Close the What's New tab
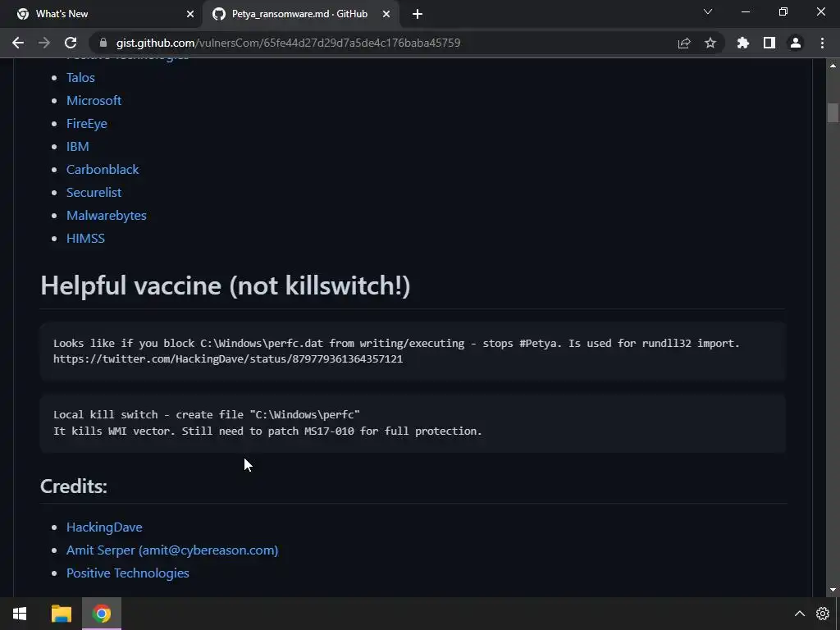 (190, 14)
